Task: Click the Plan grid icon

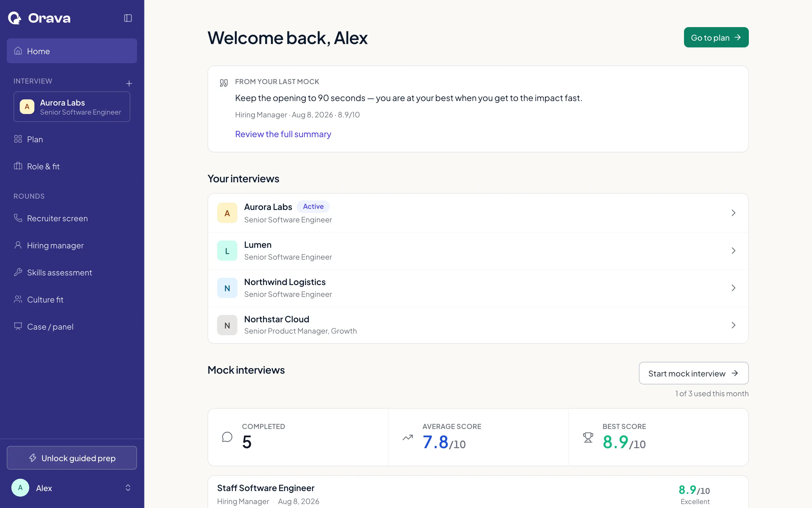Action: [x=18, y=139]
